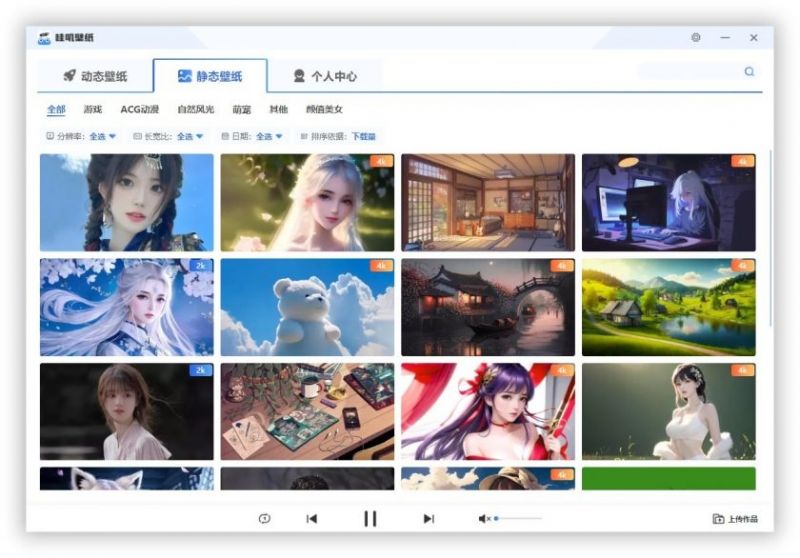
Task: Adjust the volume slider
Action: coord(518,519)
